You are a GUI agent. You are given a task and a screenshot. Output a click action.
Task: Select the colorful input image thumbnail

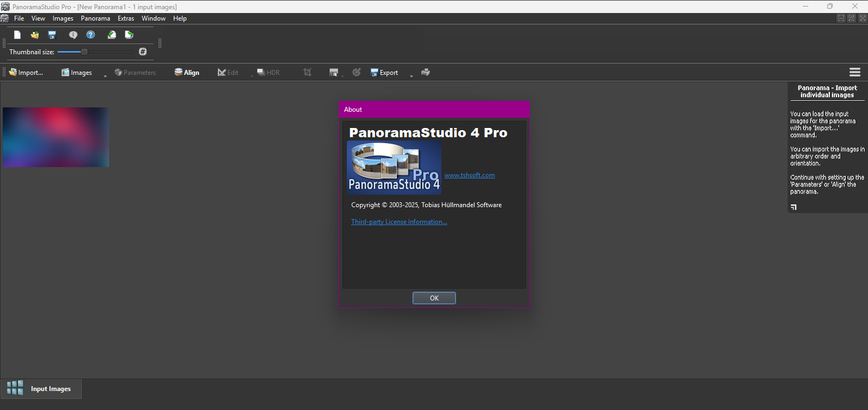[56, 137]
